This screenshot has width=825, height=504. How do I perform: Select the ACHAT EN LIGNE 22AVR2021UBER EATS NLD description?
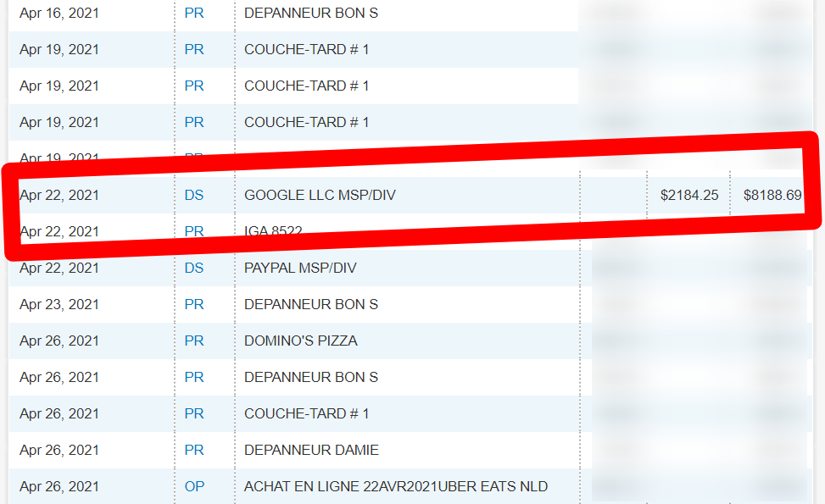(x=396, y=487)
